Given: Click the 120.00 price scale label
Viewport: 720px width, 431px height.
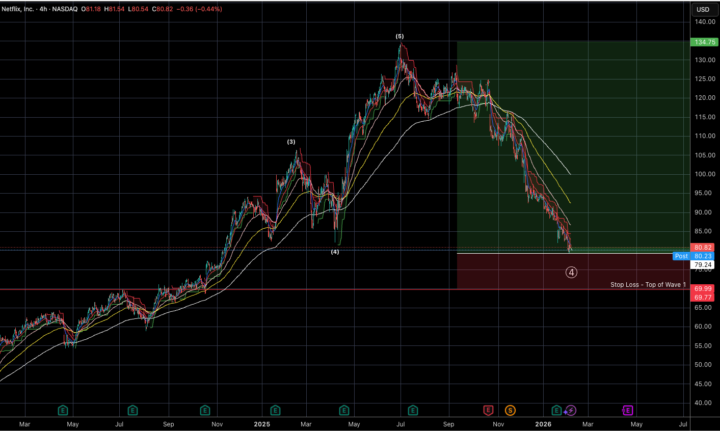Looking at the screenshot, I should tap(705, 98).
